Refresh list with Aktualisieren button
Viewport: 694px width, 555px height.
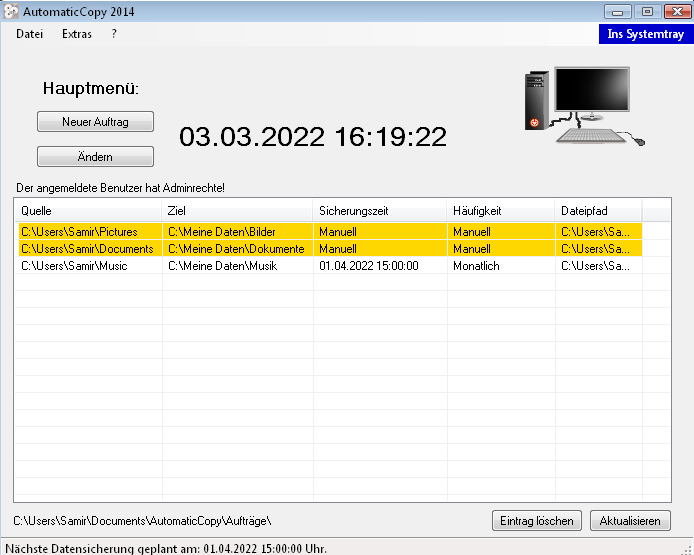pyautogui.click(x=630, y=521)
